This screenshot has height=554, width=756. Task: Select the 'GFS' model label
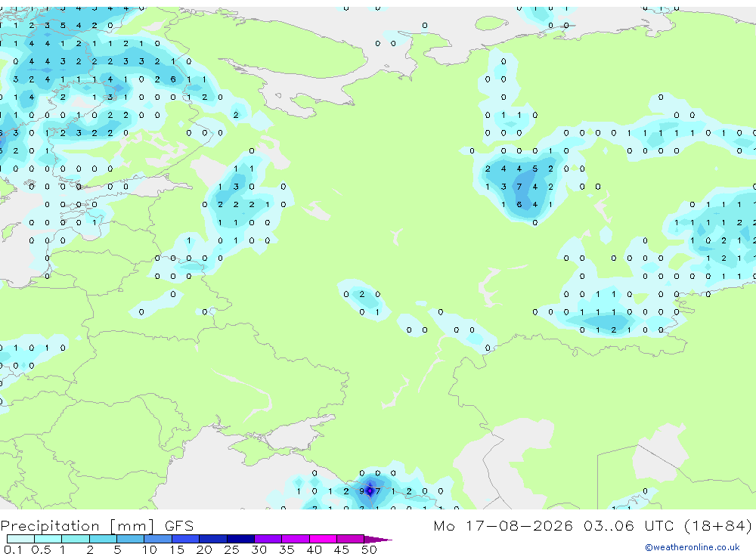(179, 525)
